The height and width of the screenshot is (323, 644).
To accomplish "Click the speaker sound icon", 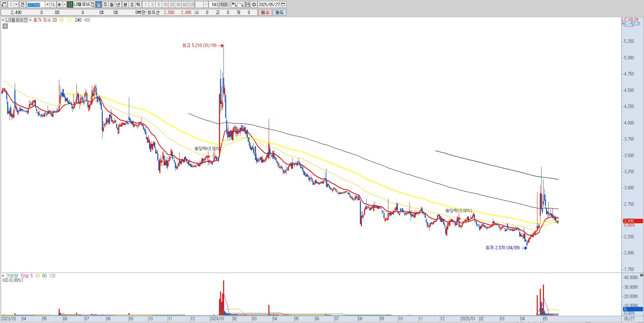I will pos(60,4).
